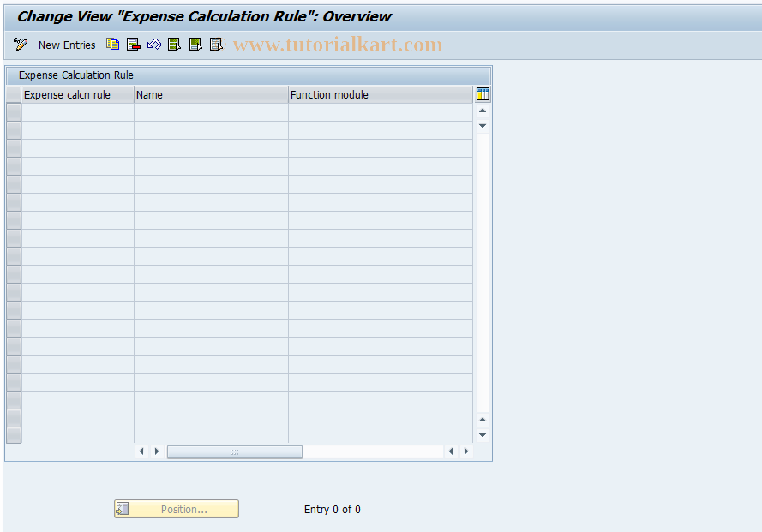Click the Position... button
The image size is (762, 532).
(x=177, y=509)
